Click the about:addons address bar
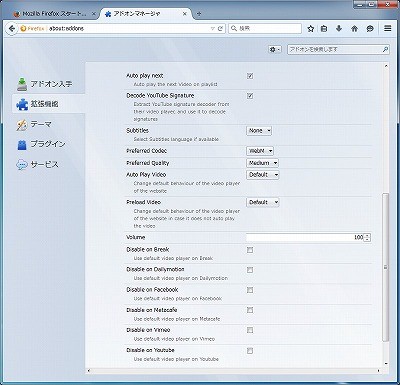 pyautogui.click(x=130, y=29)
